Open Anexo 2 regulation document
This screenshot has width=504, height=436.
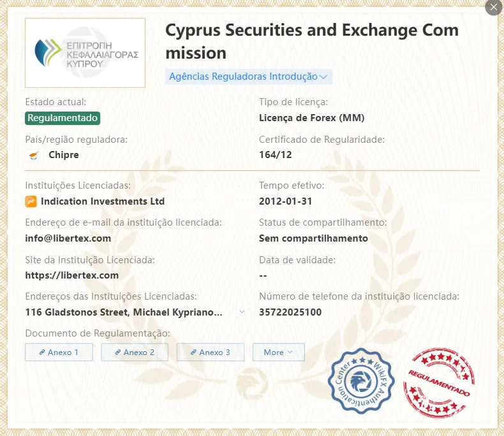coord(135,352)
